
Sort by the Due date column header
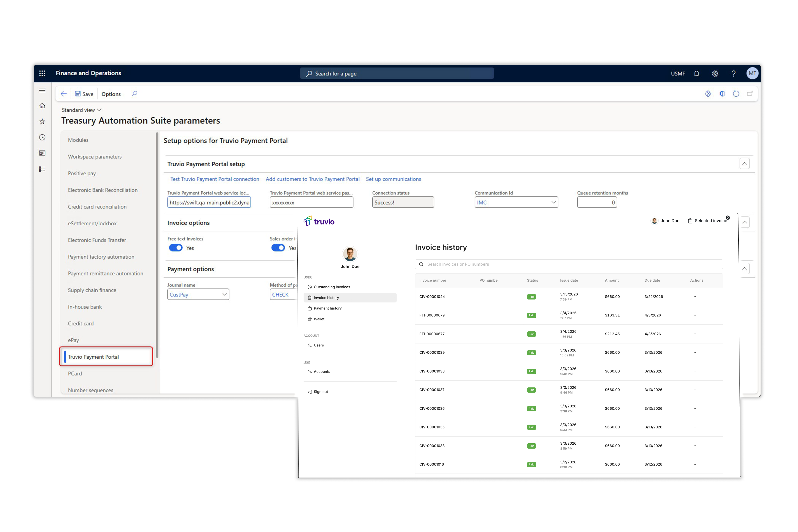tap(652, 280)
